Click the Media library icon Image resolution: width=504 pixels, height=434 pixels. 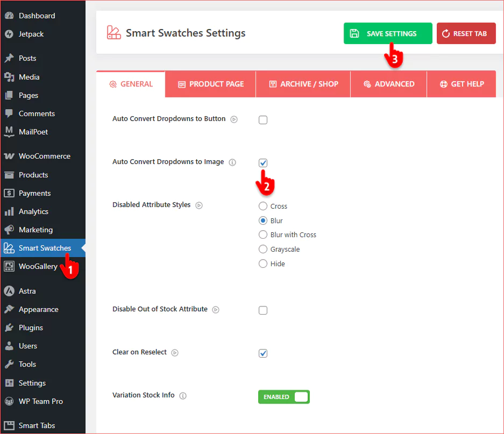click(x=9, y=77)
